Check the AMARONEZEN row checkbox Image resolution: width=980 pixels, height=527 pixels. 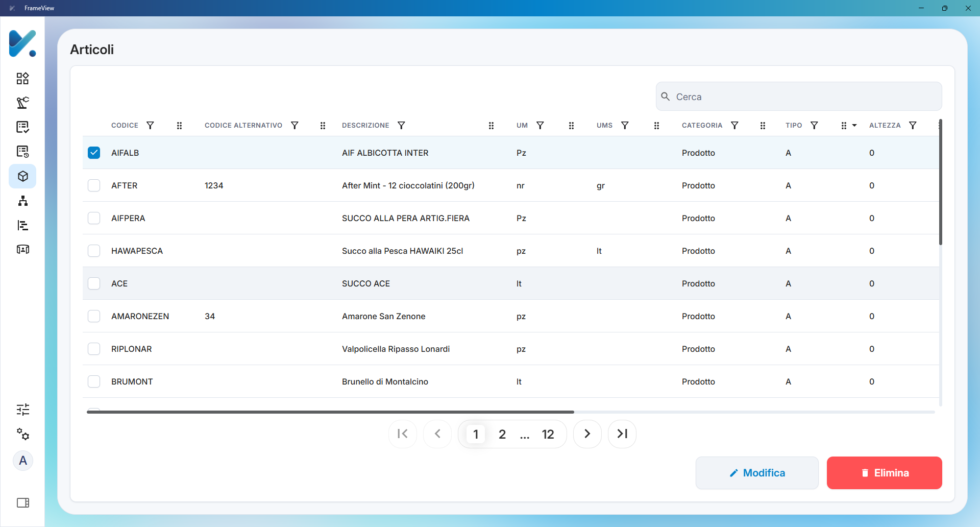coord(94,316)
